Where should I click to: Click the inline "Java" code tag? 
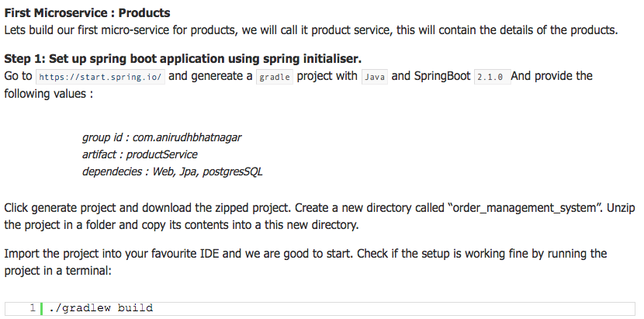(x=375, y=78)
